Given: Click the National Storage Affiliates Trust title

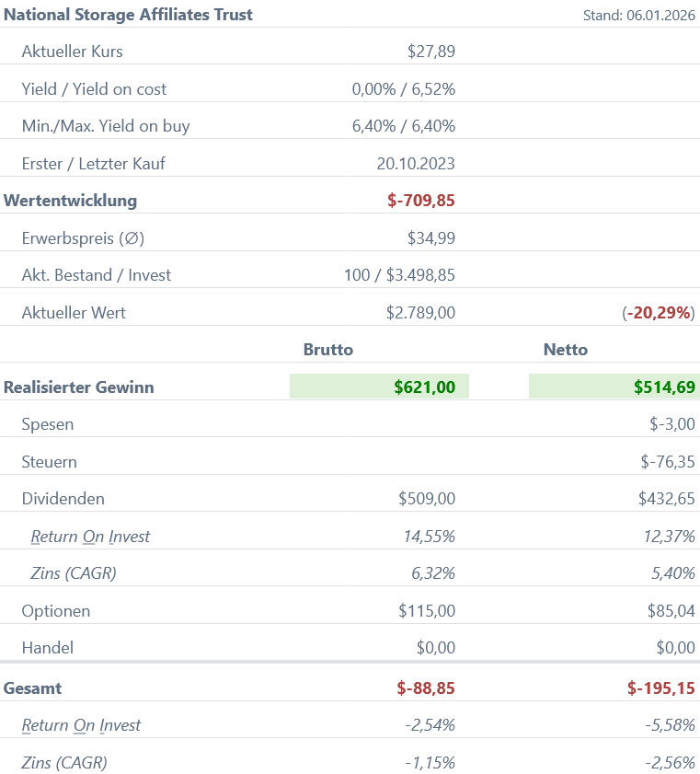Looking at the screenshot, I should click(x=128, y=15).
